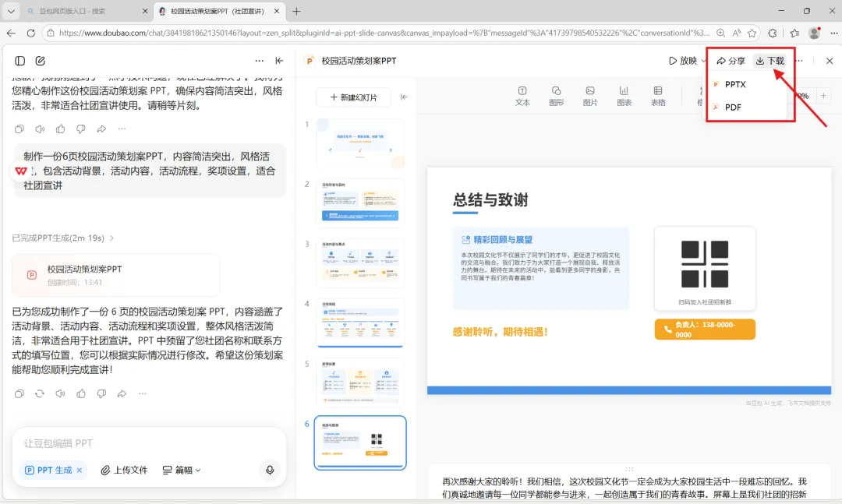
Task: Open the browser extensions icon
Action: tap(772, 33)
